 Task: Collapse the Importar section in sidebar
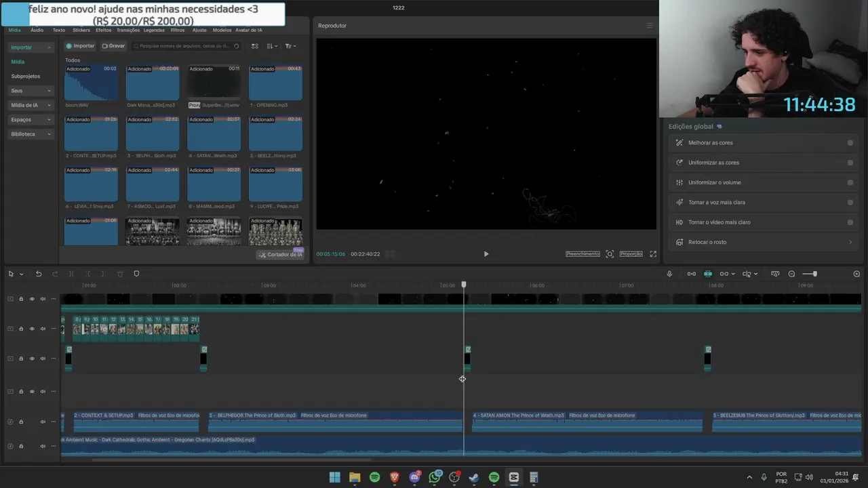(49, 47)
